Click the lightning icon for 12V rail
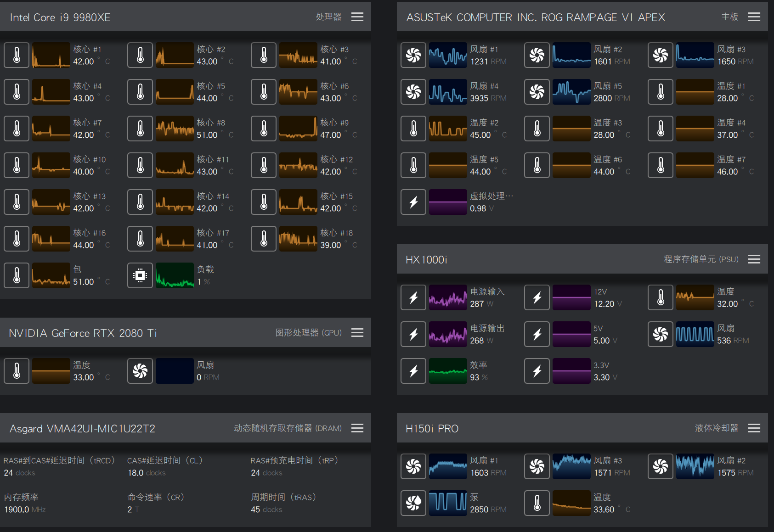 (x=537, y=297)
